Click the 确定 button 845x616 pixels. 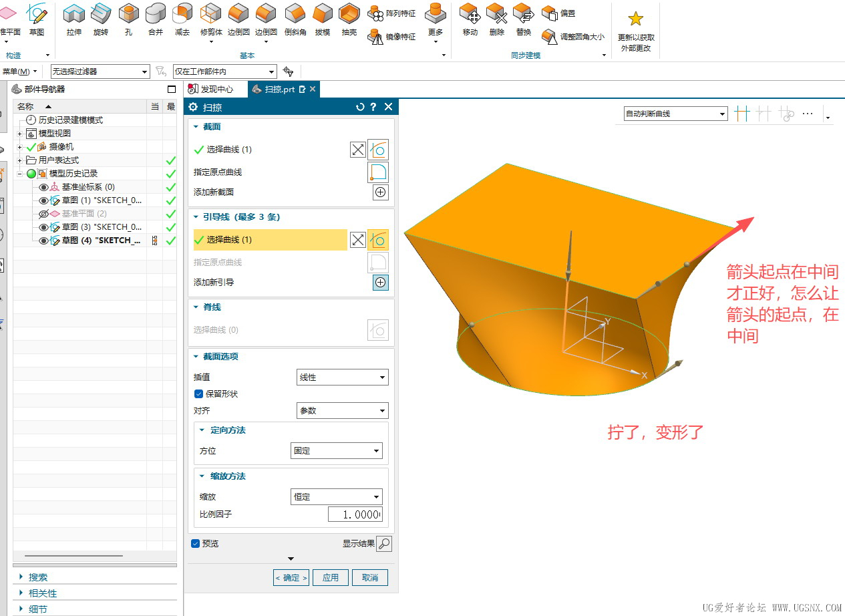click(x=291, y=578)
